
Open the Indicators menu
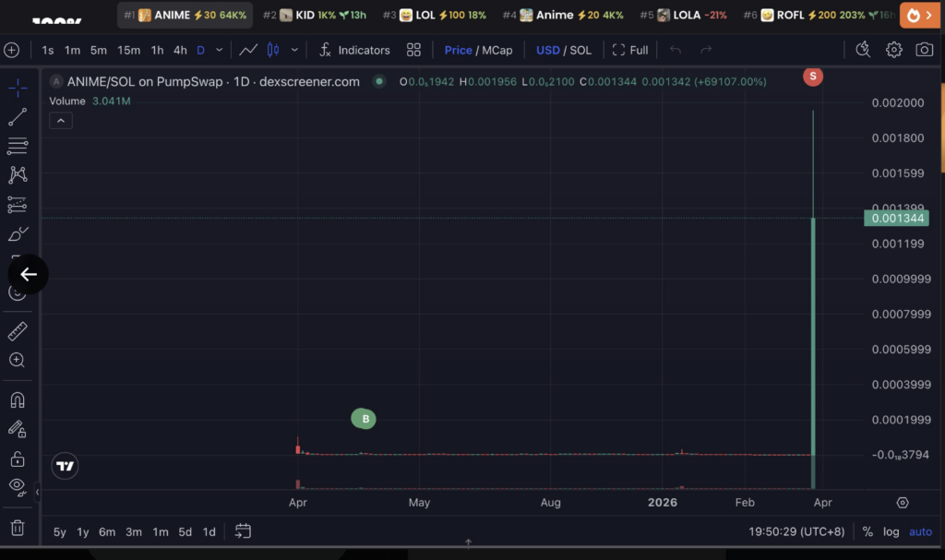(x=354, y=50)
